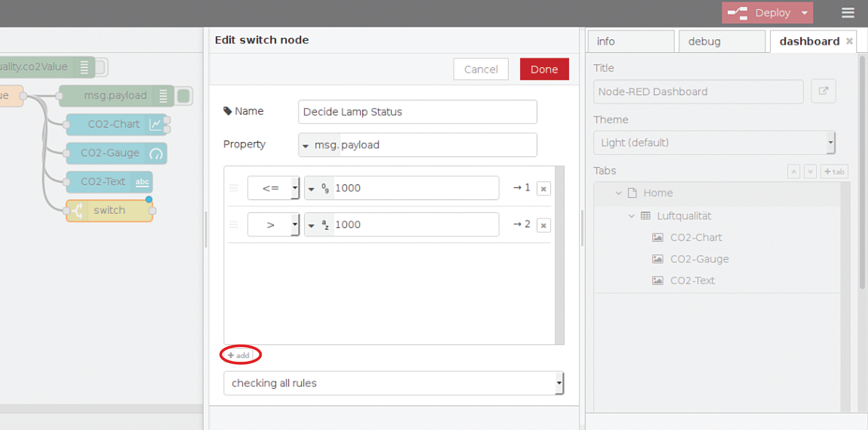Toggle the co2Value debug node button
Screen dimensions: 868x430
(100, 67)
